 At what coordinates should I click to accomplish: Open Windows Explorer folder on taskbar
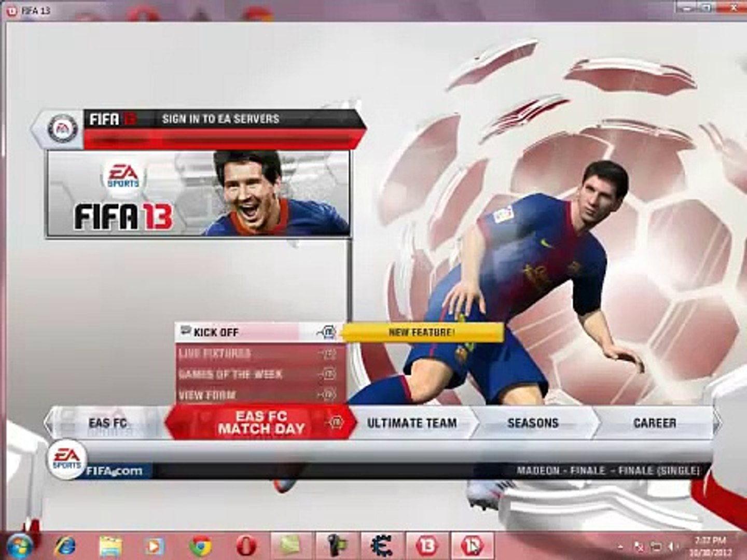click(x=110, y=546)
